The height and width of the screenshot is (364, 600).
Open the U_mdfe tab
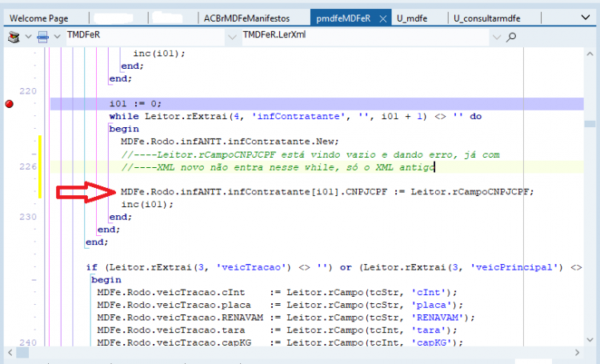[412, 18]
